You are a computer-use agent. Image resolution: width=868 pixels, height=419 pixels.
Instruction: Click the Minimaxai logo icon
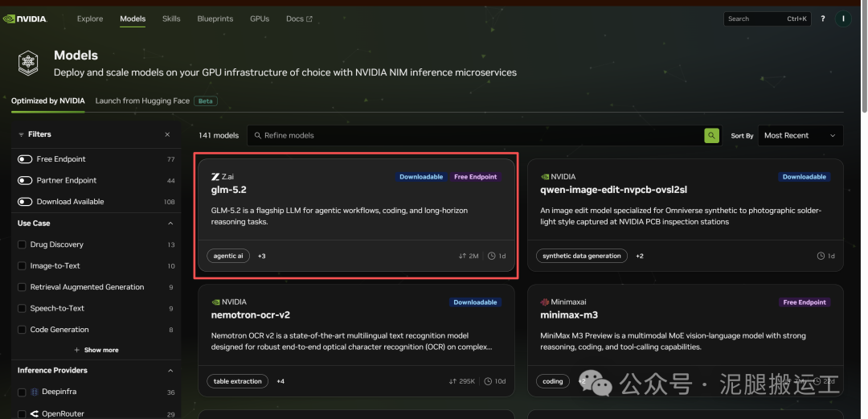pyautogui.click(x=545, y=302)
